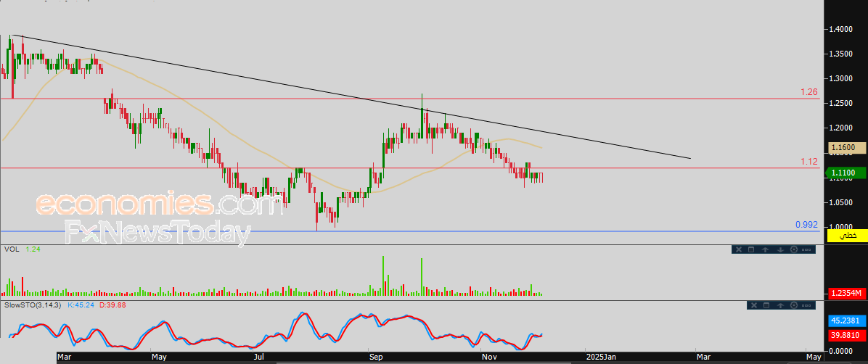The width and height of the screenshot is (868, 364).
Task: Click the 2025Jan date axis label
Action: click(x=601, y=357)
